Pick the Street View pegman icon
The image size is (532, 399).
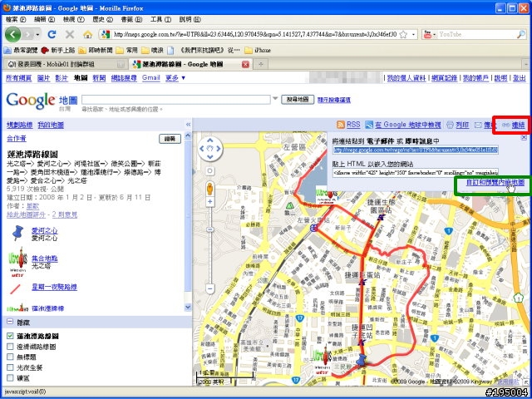click(x=210, y=189)
